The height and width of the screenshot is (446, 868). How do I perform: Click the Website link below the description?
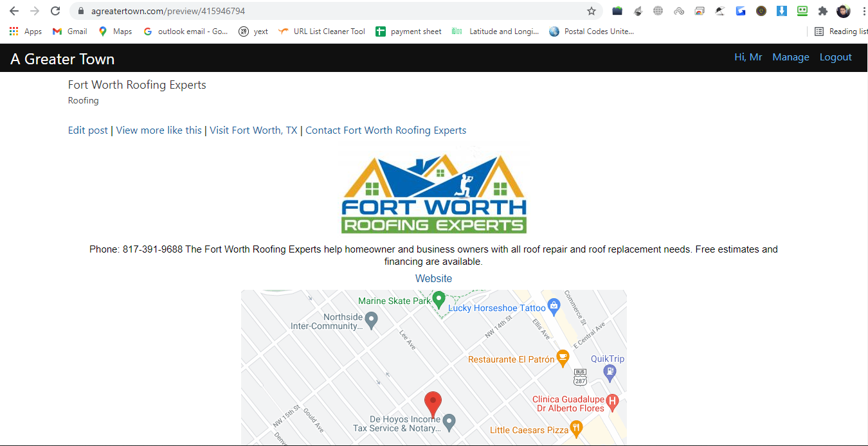[x=433, y=278]
